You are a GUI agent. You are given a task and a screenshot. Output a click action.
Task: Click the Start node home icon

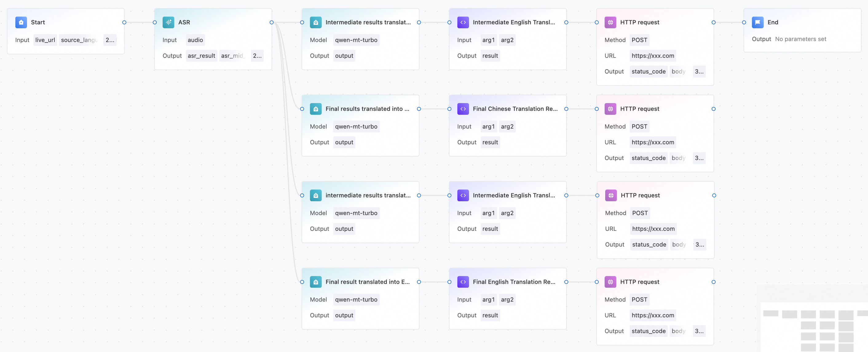(x=21, y=22)
